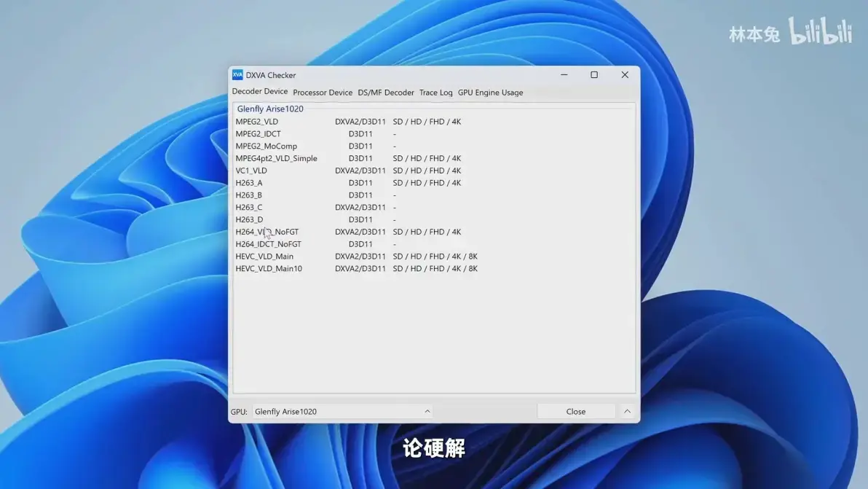Click the GPU: label
Viewport: 868px width, 489px height.
tap(239, 412)
